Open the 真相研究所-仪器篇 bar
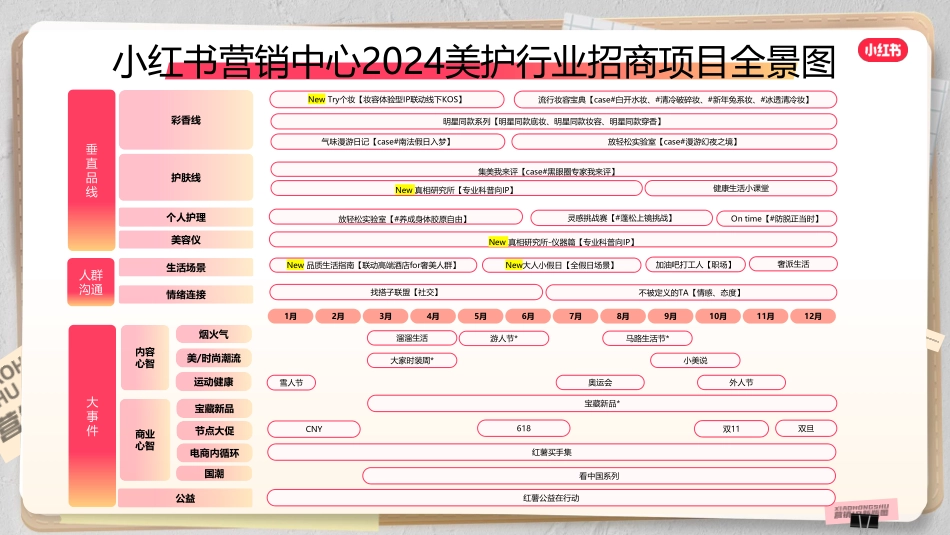This screenshot has height=535, width=950. (553, 240)
